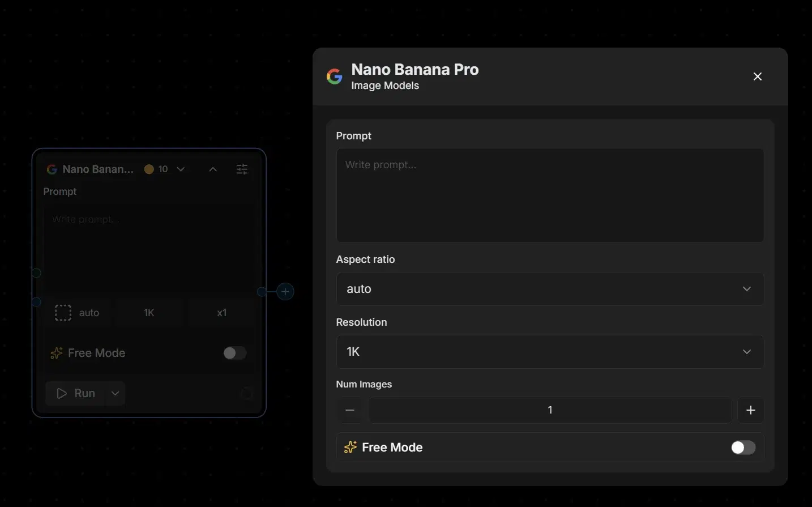Click the upper left input port
The image size is (812, 507).
[x=36, y=273]
